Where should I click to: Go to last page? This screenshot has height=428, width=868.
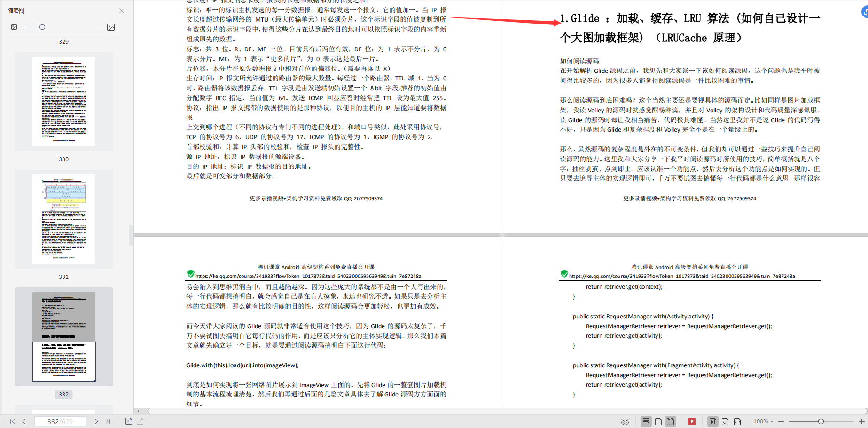coord(108,421)
